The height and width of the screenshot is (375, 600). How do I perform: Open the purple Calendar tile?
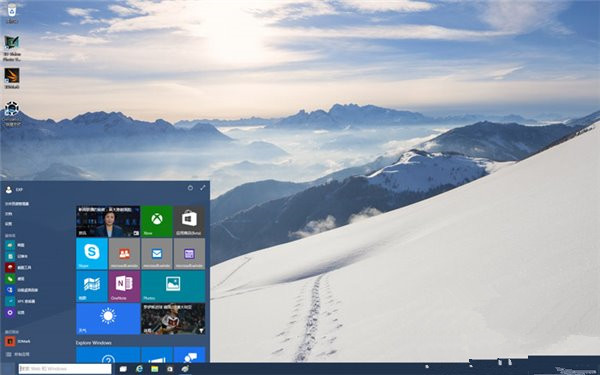(189, 254)
